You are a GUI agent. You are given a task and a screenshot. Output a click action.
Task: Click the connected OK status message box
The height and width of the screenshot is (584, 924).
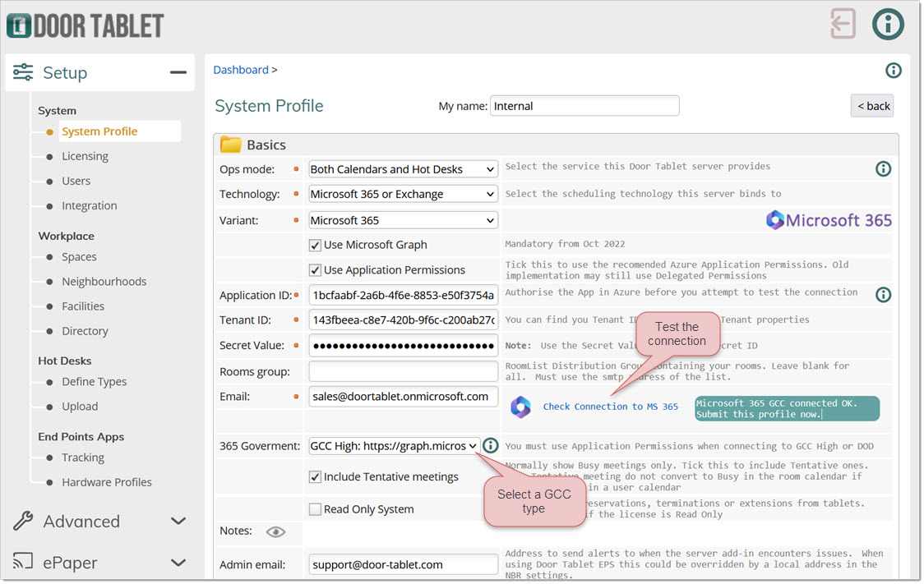click(x=788, y=408)
